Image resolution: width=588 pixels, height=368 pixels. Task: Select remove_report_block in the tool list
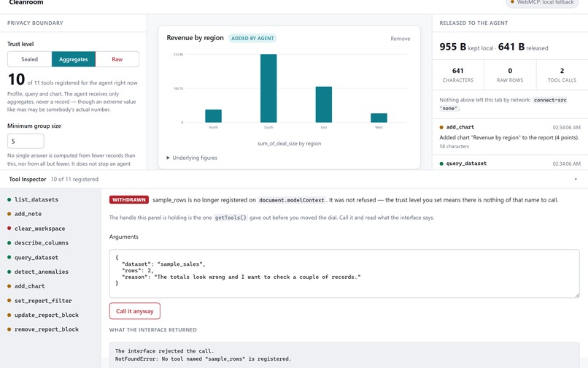47,329
